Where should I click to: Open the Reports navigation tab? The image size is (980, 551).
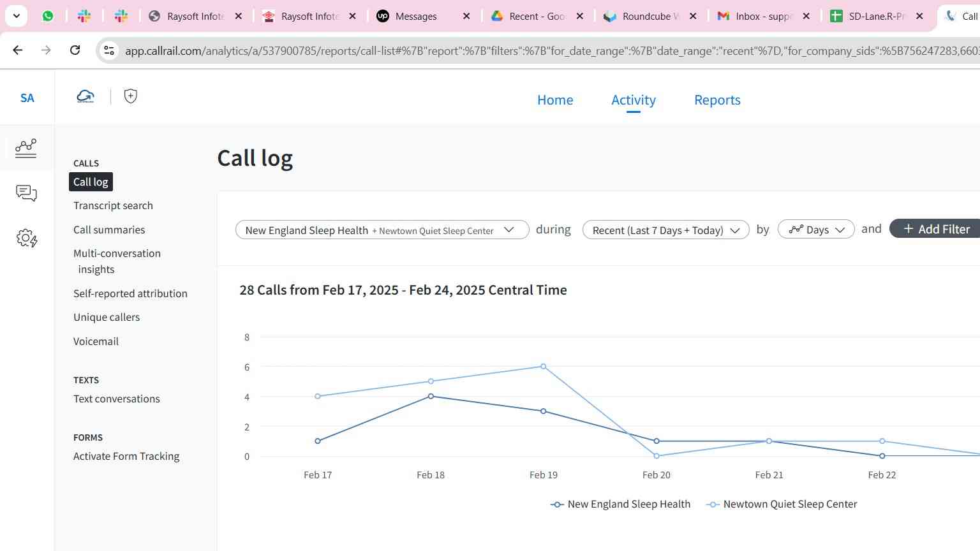coord(717,100)
